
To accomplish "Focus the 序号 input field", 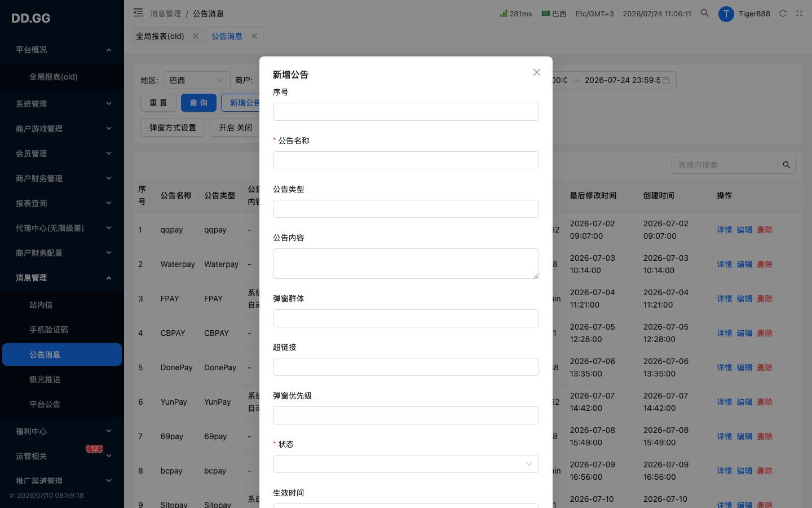I will pos(406,112).
